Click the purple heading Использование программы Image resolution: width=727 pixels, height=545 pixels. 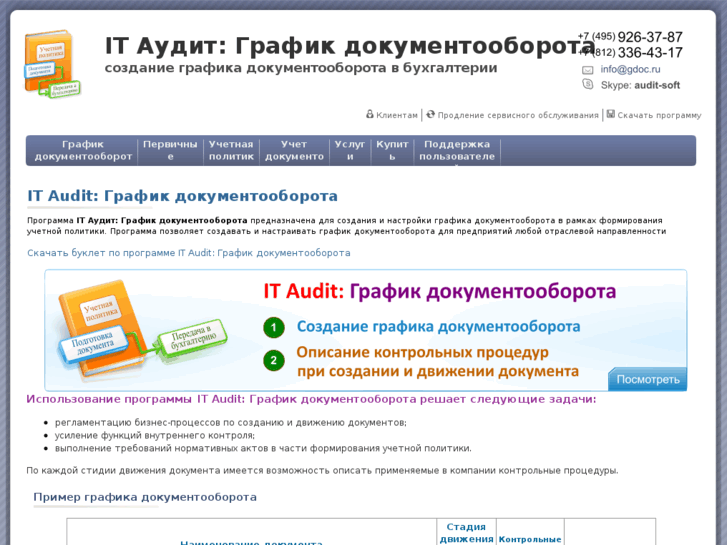pyautogui.click(x=311, y=399)
